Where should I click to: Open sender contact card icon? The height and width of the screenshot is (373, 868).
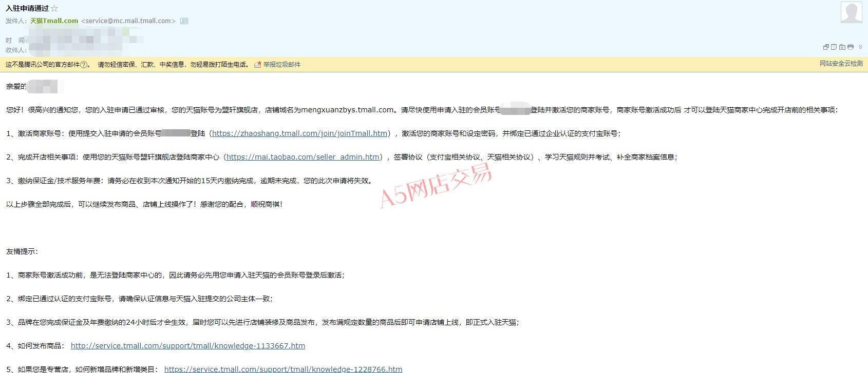click(184, 21)
